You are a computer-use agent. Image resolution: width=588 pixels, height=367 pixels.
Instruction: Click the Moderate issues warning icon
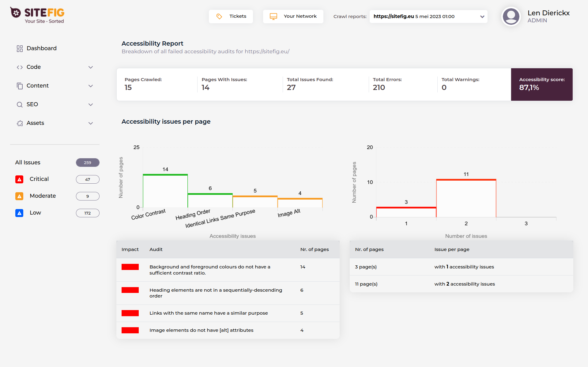click(19, 196)
